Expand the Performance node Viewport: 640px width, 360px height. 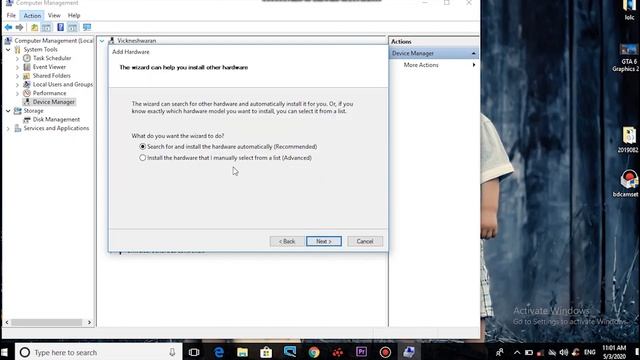click(17, 93)
